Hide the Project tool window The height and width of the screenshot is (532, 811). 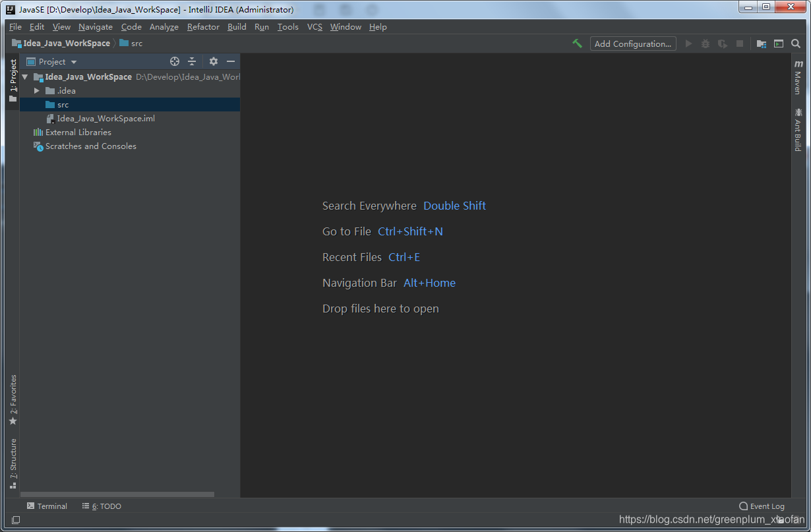231,61
